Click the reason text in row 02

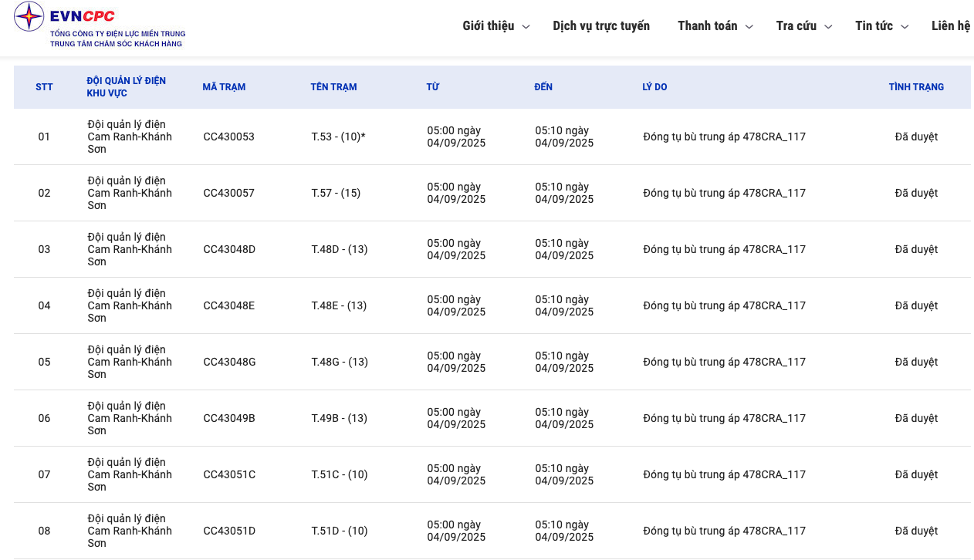click(724, 193)
